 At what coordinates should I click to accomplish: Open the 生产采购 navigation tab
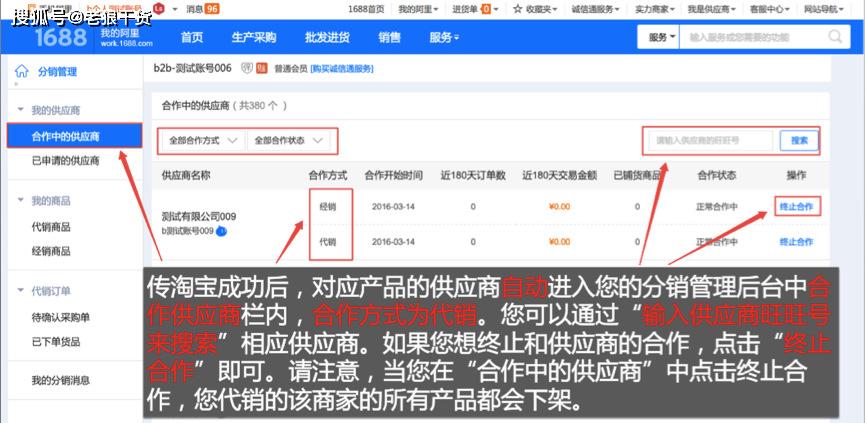tap(254, 38)
